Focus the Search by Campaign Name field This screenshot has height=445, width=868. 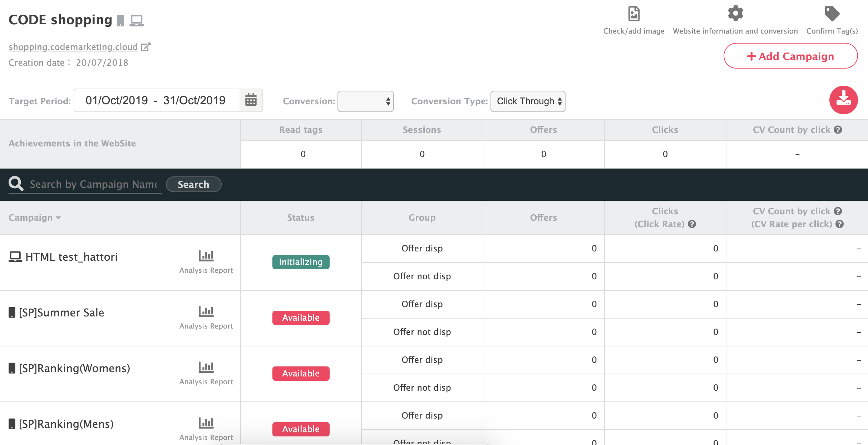[94, 184]
